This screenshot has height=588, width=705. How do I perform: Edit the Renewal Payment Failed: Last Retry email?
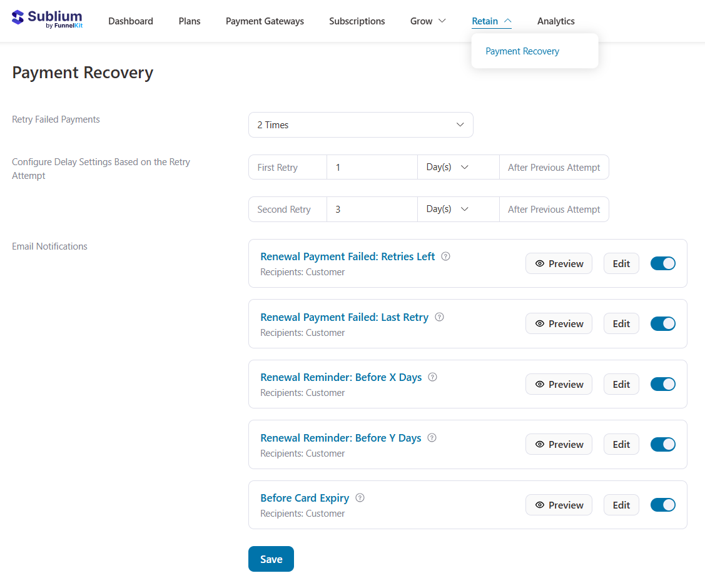[x=621, y=323]
